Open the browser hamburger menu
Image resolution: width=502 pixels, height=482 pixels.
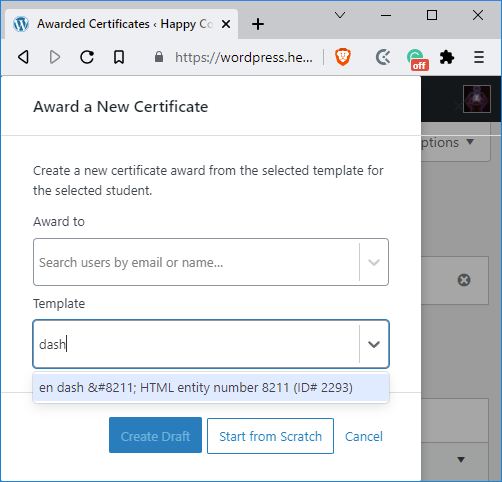(x=479, y=57)
